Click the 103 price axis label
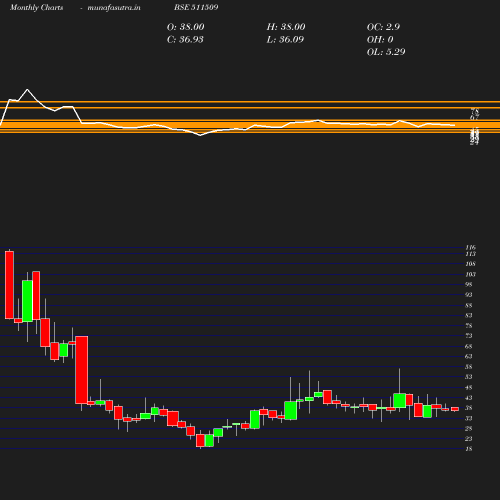This screenshot has height=500, width=500. [x=470, y=274]
